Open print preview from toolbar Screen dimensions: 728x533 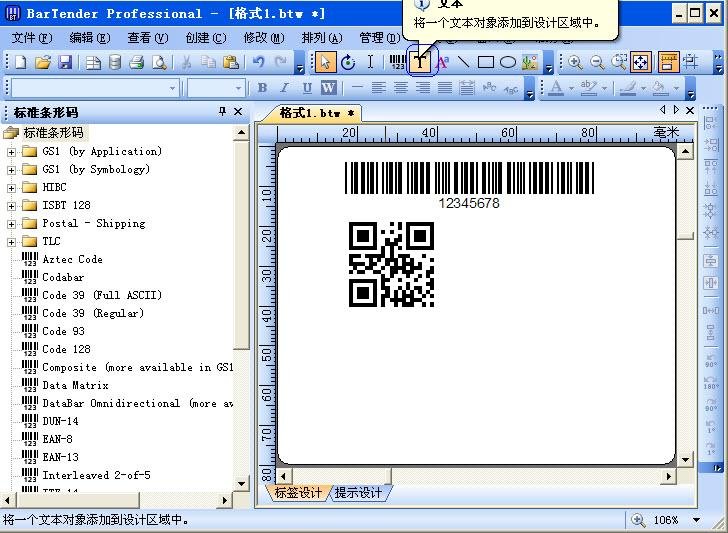click(x=159, y=62)
